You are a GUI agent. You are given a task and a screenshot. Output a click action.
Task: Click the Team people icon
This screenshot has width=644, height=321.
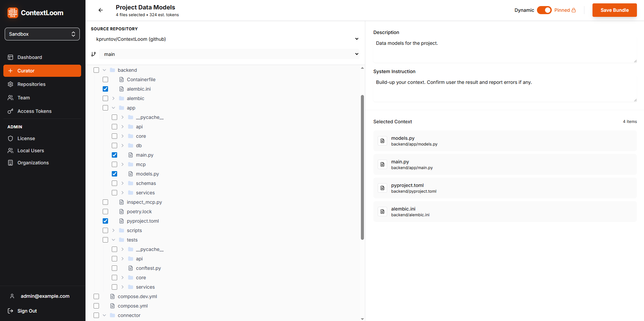click(x=11, y=98)
